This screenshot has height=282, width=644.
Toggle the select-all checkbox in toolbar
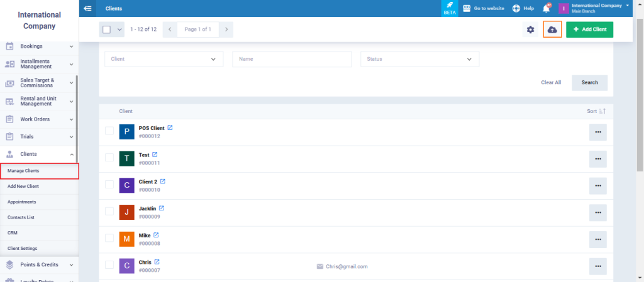click(x=107, y=30)
